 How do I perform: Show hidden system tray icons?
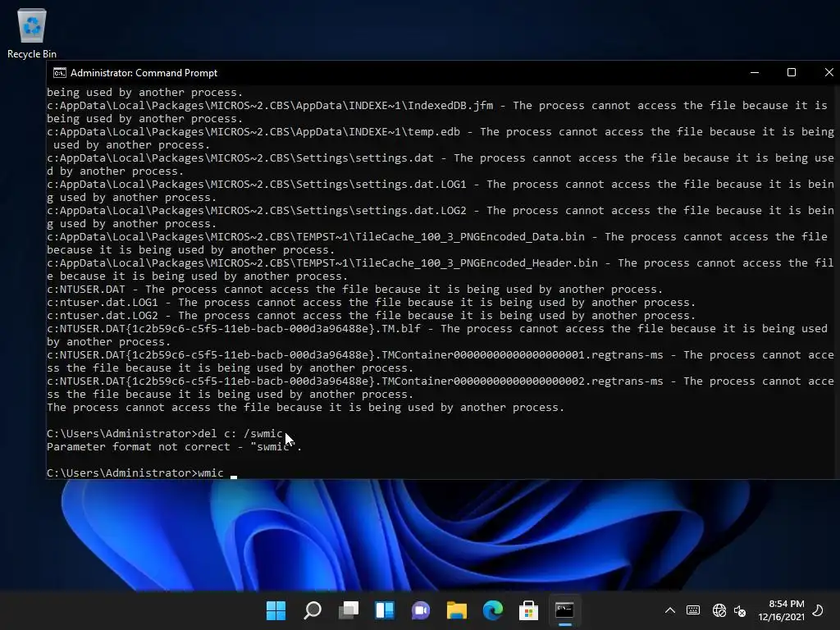pyautogui.click(x=669, y=610)
